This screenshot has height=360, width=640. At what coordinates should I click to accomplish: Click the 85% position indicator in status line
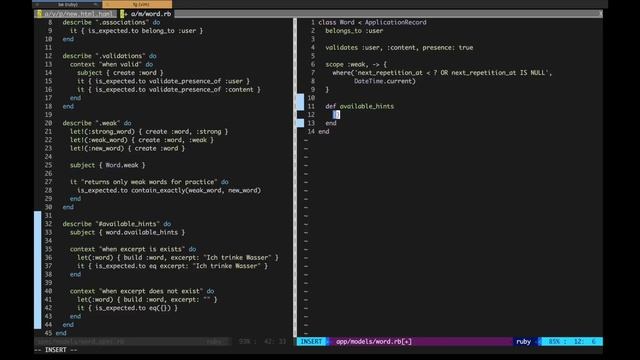571,342
